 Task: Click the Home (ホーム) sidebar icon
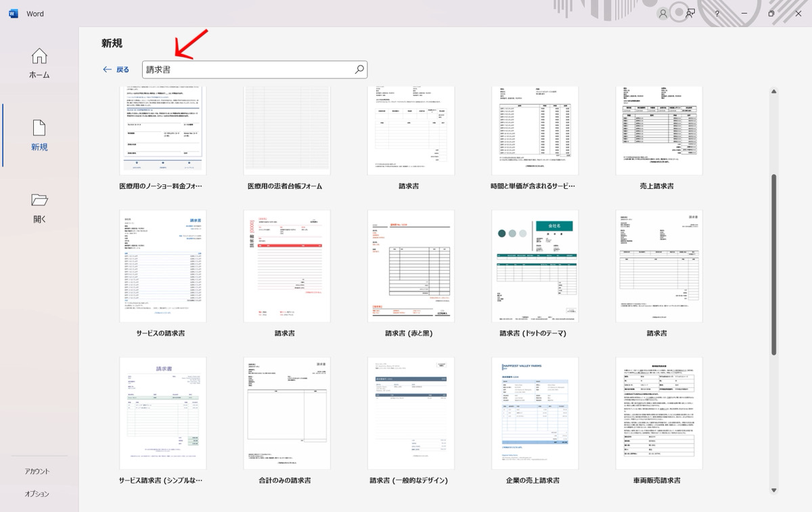[39, 57]
